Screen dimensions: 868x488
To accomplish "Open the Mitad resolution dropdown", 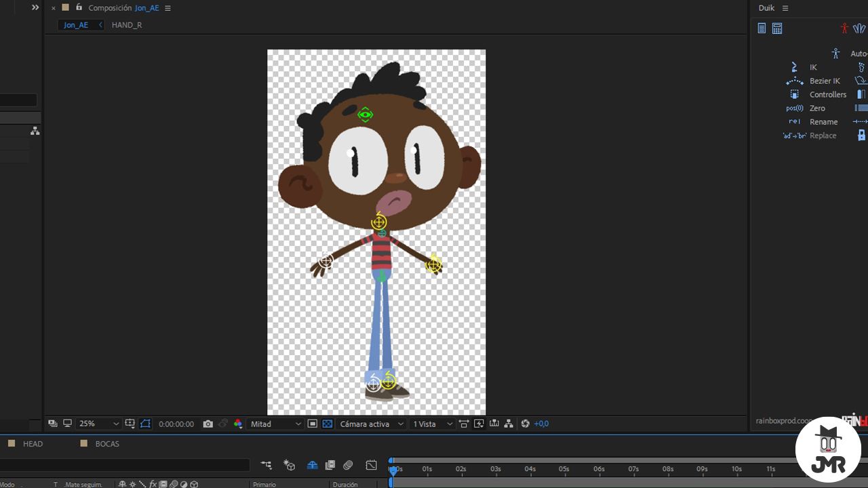I will click(276, 424).
